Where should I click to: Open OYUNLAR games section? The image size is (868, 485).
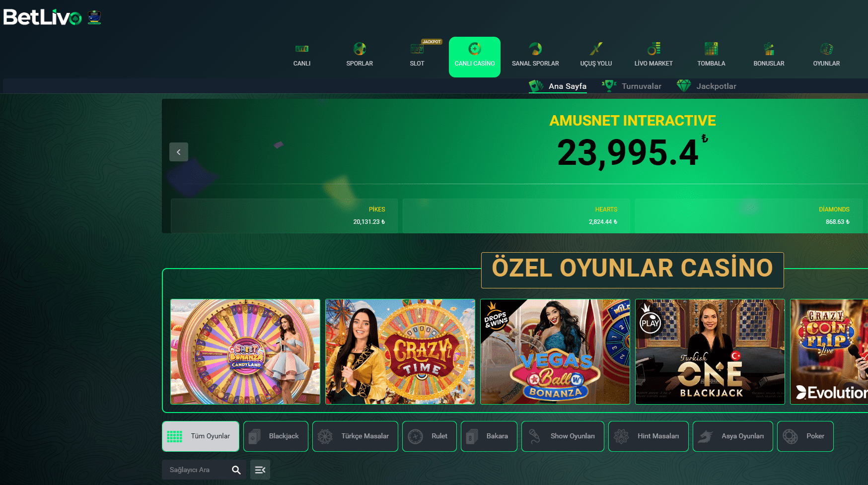coord(826,56)
